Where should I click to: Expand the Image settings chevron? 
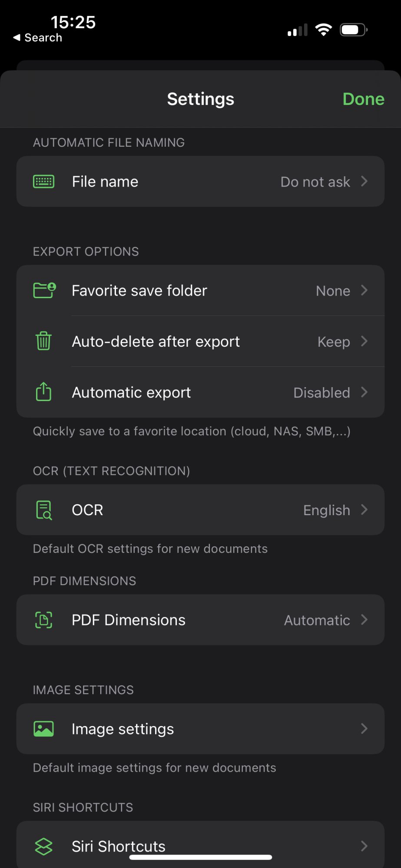click(x=364, y=729)
